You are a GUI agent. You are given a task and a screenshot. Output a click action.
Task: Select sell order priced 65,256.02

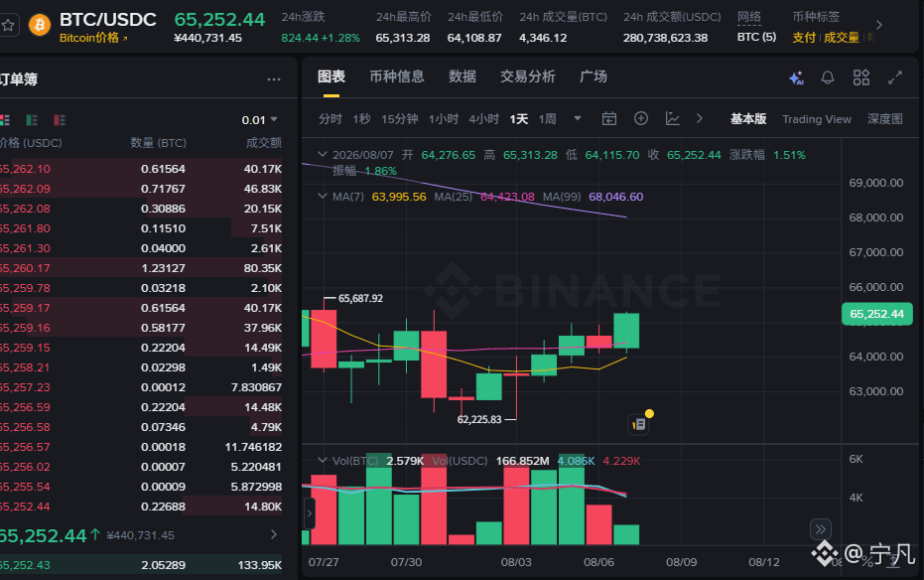coord(141,467)
